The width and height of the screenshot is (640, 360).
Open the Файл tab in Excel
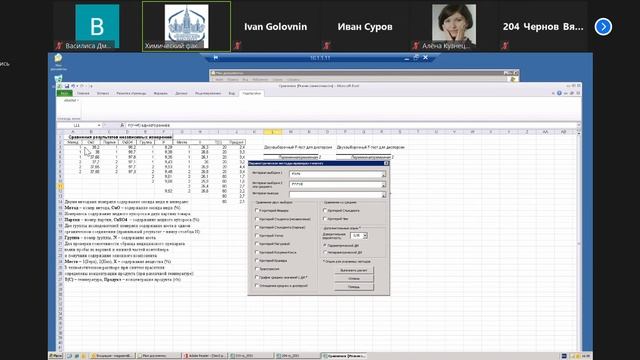[x=64, y=93]
